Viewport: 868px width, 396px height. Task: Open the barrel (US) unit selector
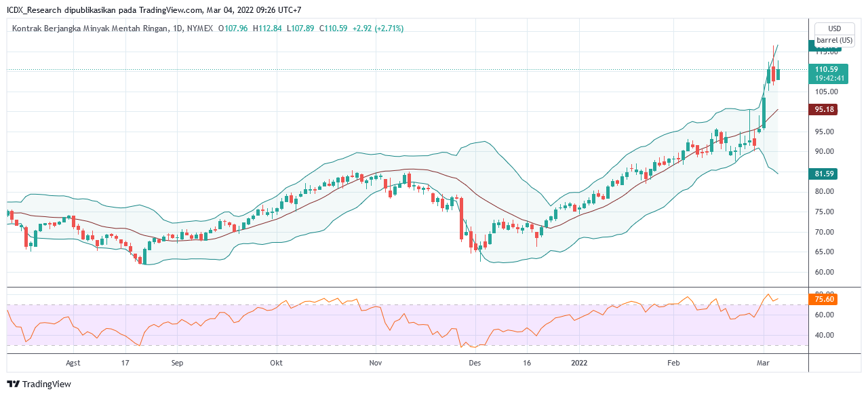pyautogui.click(x=835, y=40)
